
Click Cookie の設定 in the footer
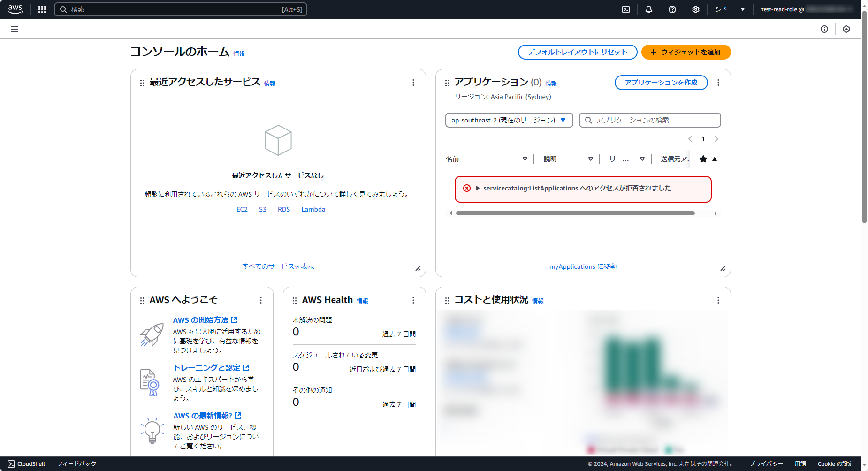pyautogui.click(x=836, y=464)
